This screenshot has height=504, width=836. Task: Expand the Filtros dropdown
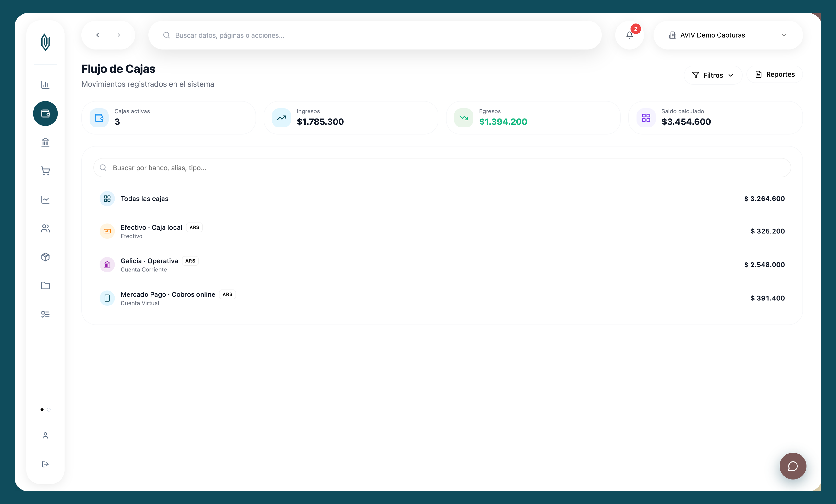tap(713, 75)
